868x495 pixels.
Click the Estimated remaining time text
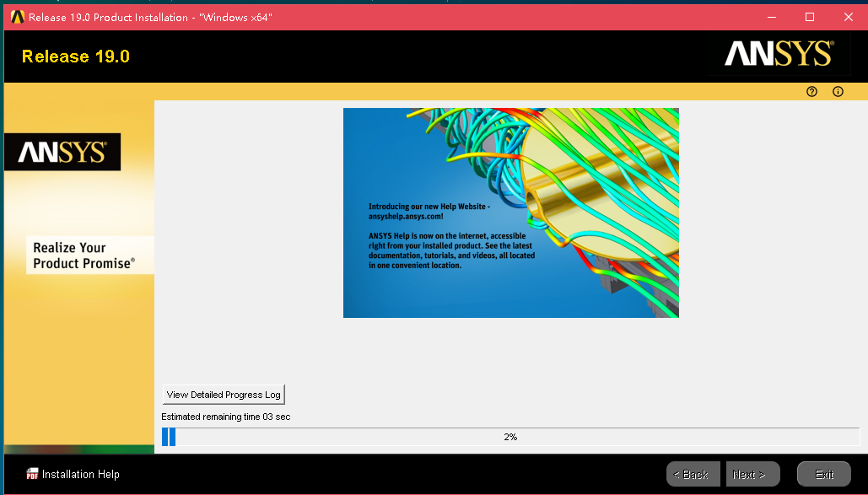226,417
